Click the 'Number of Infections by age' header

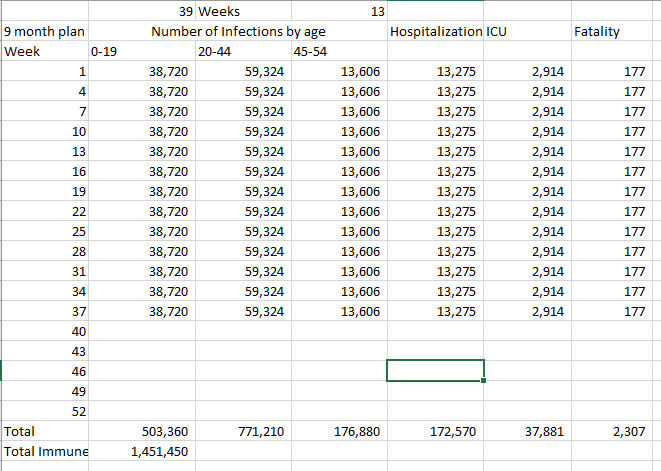238,32
